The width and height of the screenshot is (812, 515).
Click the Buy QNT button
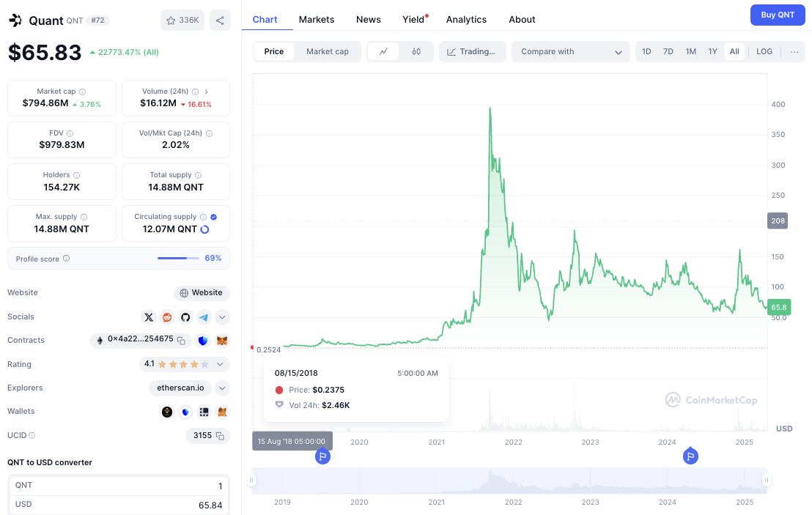click(778, 15)
